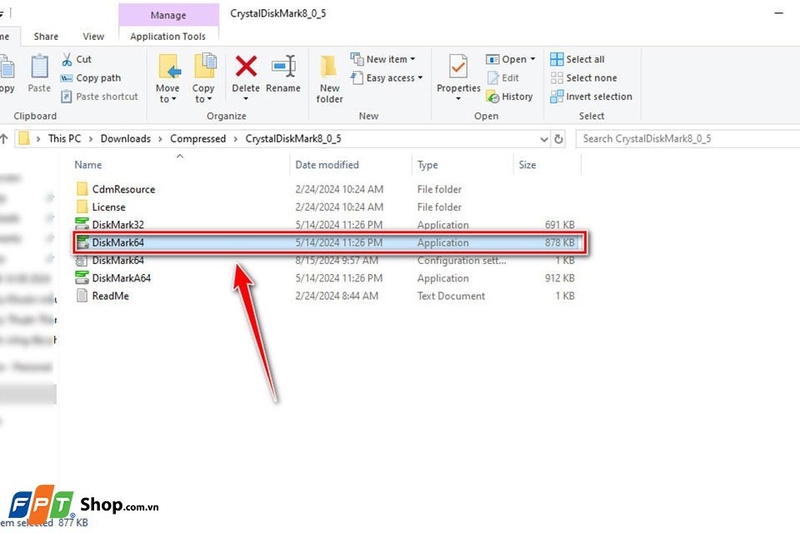Click the New folder icon
The height and width of the screenshot is (533, 800).
[329, 67]
